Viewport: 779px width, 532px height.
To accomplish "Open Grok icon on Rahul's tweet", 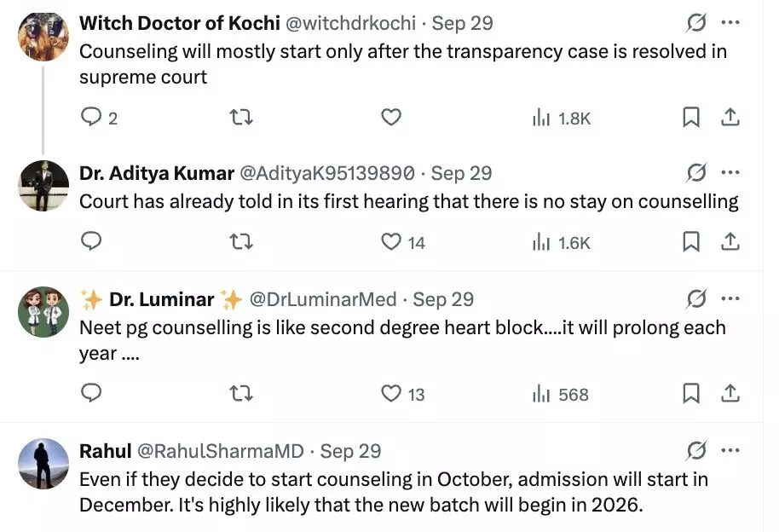I will (696, 450).
